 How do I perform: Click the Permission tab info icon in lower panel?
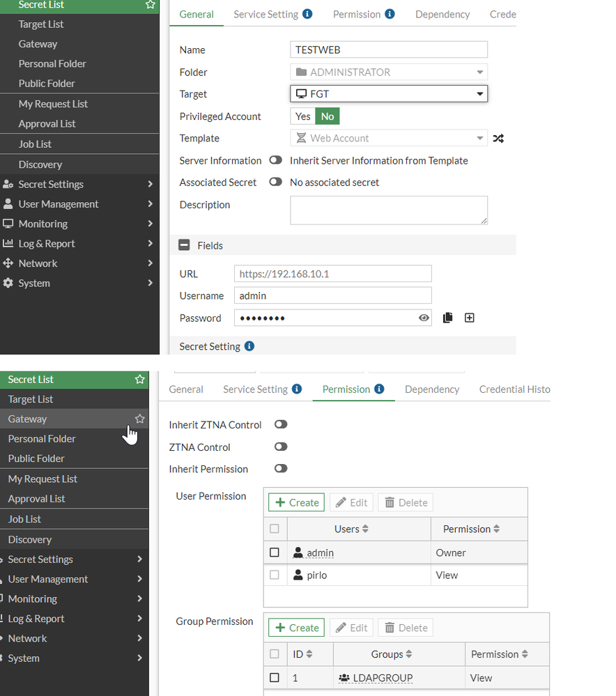[379, 389]
